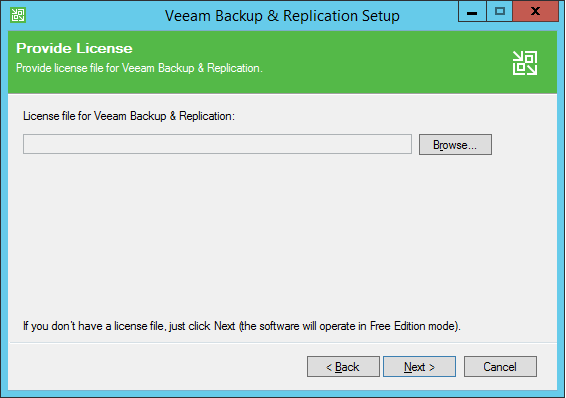Open Browse to locate license file
566x398 pixels.
(455, 145)
